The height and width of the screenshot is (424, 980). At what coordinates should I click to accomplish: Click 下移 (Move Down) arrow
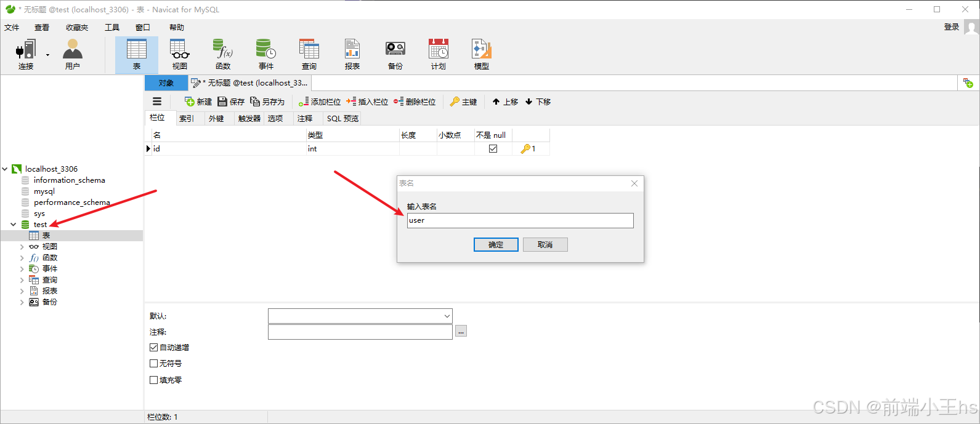click(538, 102)
